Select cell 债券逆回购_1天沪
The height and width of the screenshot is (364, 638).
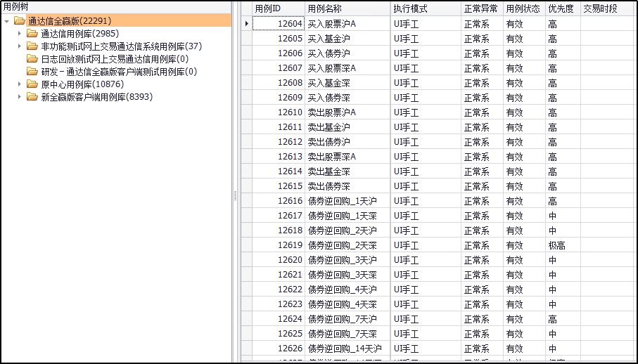[x=347, y=201]
